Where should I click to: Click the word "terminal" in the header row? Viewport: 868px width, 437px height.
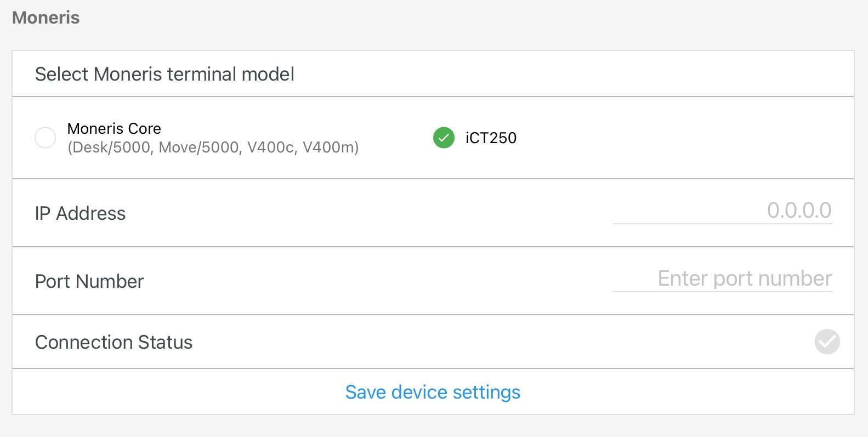[x=202, y=74]
